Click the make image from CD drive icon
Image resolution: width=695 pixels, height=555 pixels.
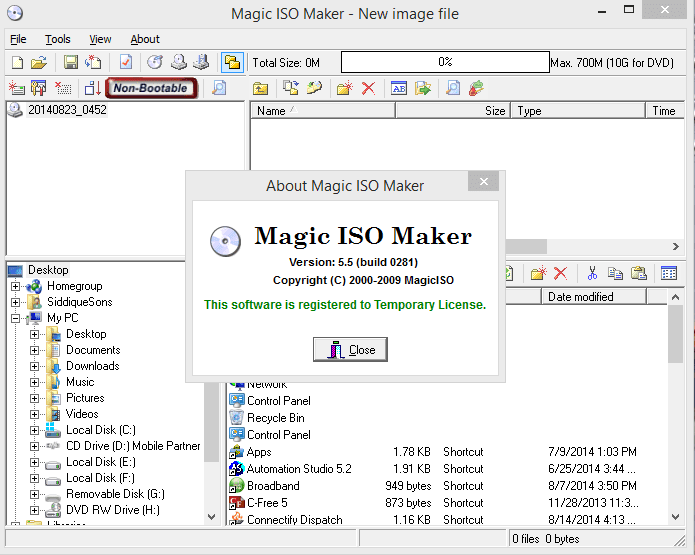tap(179, 63)
